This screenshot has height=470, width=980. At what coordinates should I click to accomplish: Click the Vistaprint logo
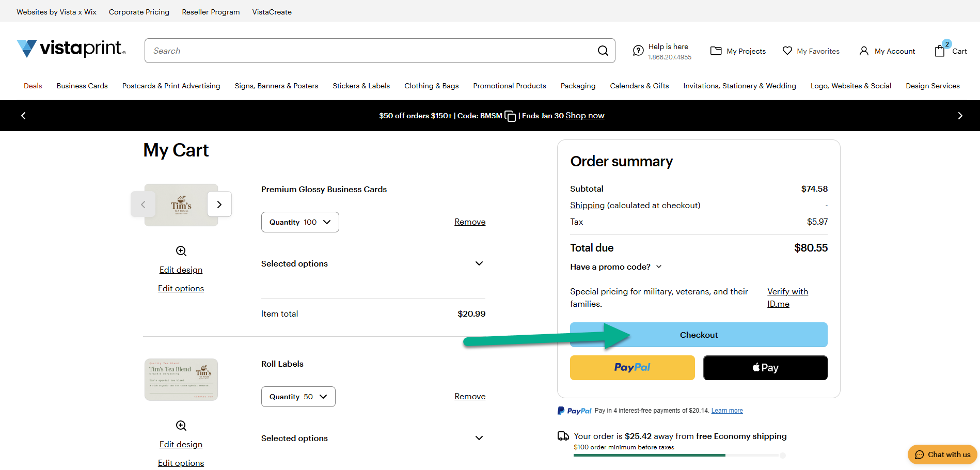pyautogui.click(x=71, y=49)
